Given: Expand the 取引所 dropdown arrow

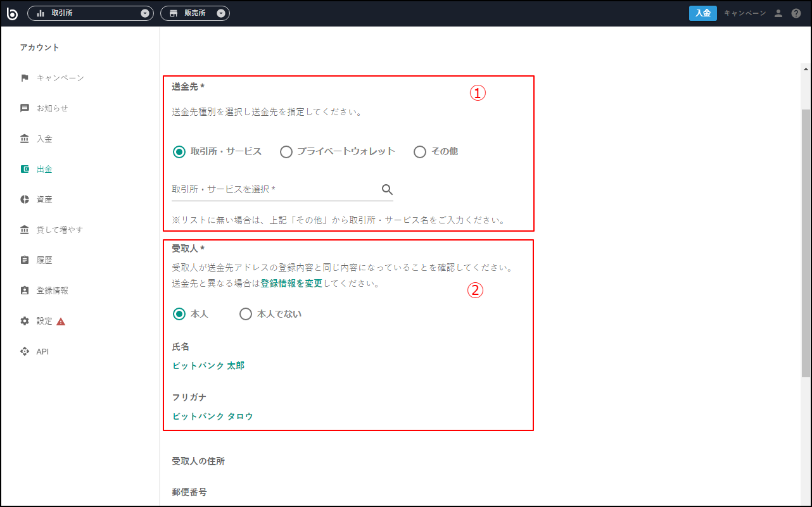Looking at the screenshot, I should click(145, 13).
